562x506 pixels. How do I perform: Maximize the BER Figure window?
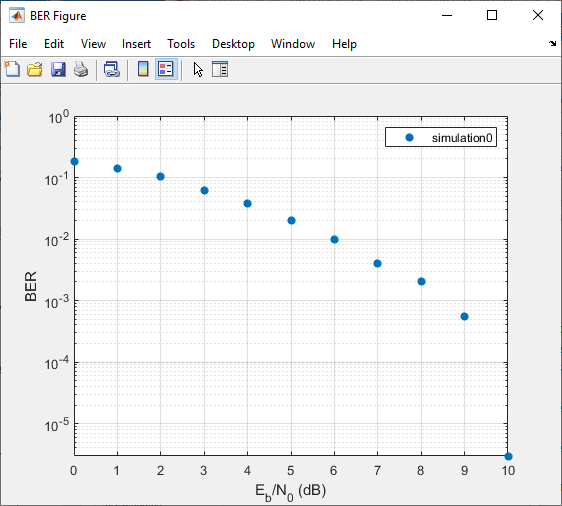click(492, 15)
